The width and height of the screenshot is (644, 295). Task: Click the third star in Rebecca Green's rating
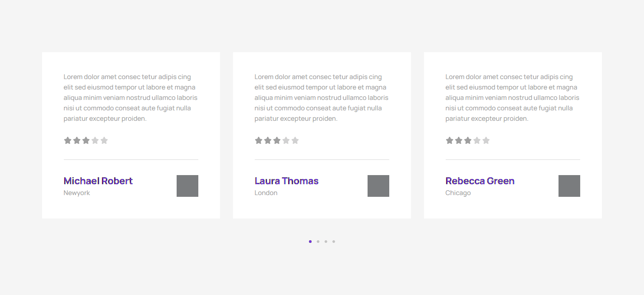pyautogui.click(x=468, y=140)
